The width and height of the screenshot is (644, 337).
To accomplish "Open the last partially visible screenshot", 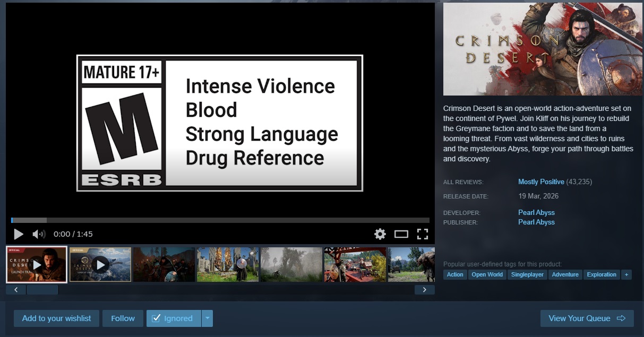I will pyautogui.click(x=411, y=264).
